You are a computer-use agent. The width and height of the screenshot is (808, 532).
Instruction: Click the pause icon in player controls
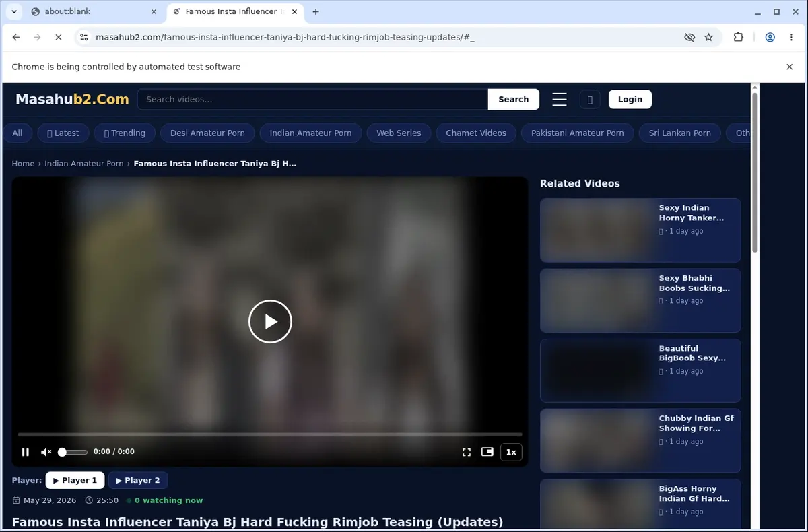tap(26, 452)
